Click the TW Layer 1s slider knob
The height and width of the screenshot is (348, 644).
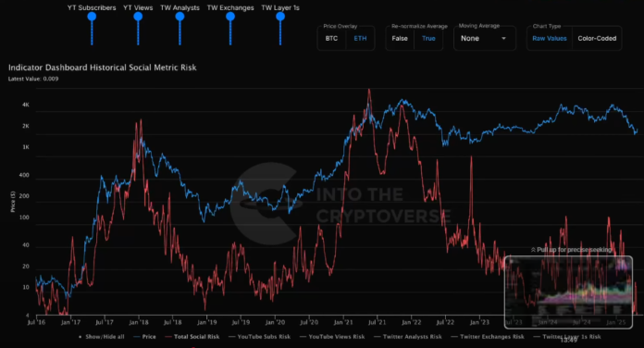click(x=280, y=17)
